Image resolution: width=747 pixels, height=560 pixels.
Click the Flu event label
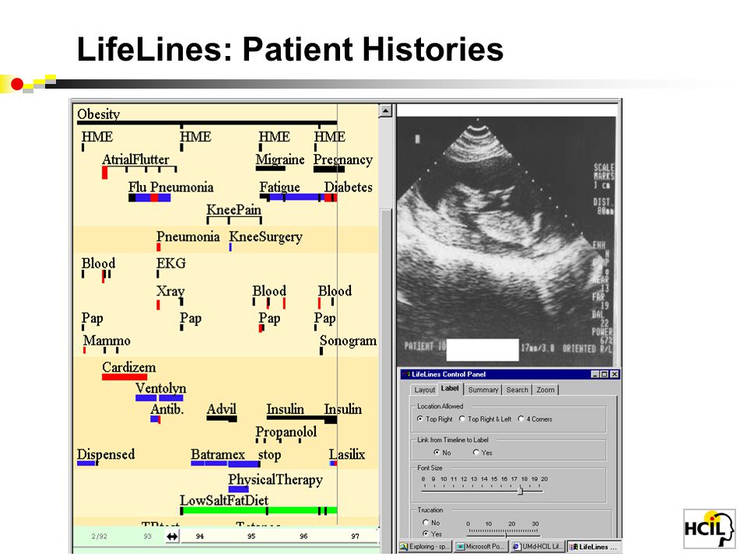point(137,187)
